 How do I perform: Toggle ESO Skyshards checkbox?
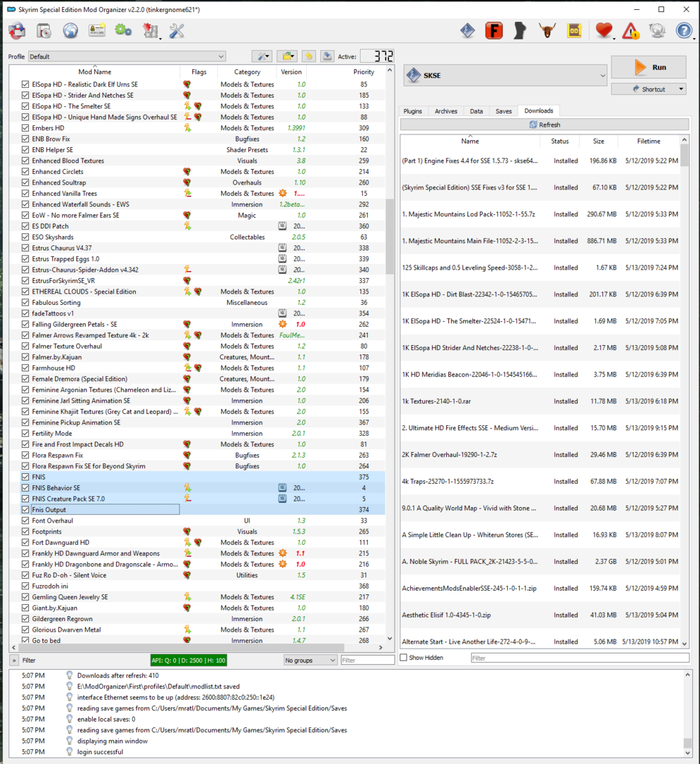coord(25,237)
